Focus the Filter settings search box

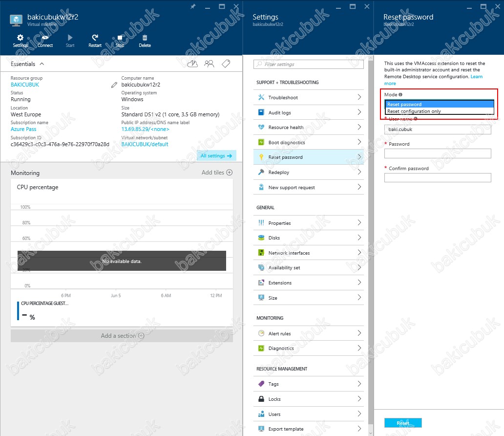pyautogui.click(x=309, y=64)
